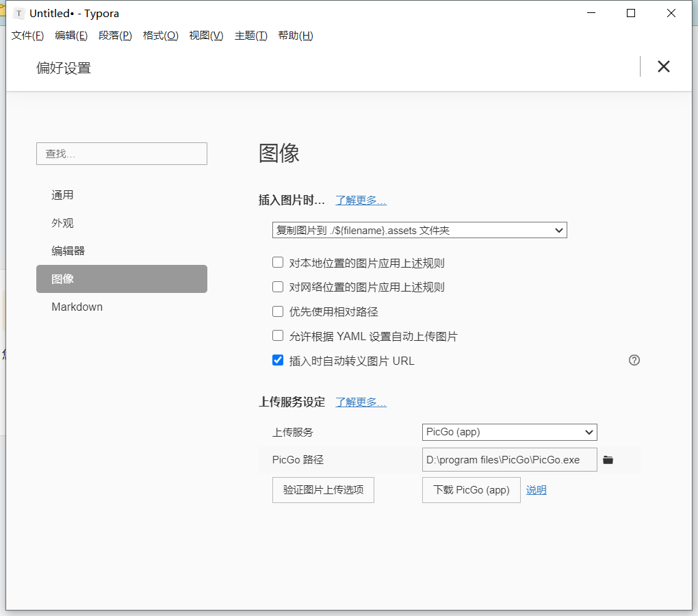This screenshot has width=698, height=616.
Task: Click the 查找 search field
Action: click(x=122, y=153)
